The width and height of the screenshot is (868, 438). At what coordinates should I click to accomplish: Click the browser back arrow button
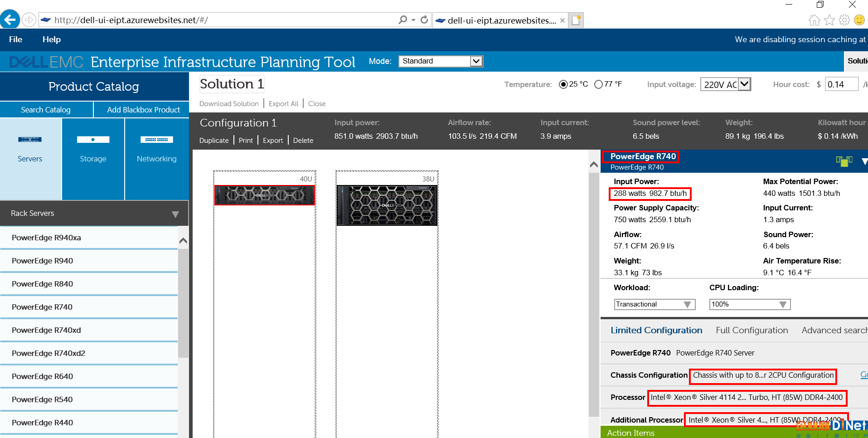(10, 19)
